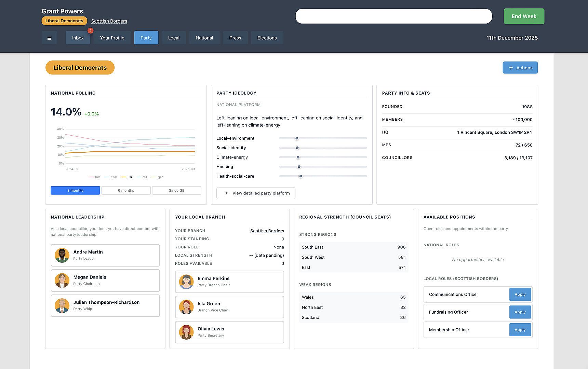Select the 3 months polling range

coord(75,190)
